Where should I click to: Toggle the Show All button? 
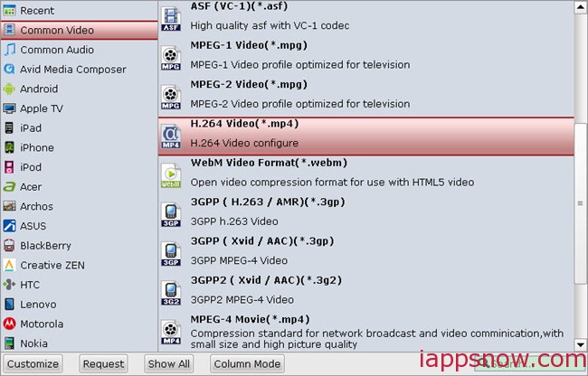(x=169, y=364)
